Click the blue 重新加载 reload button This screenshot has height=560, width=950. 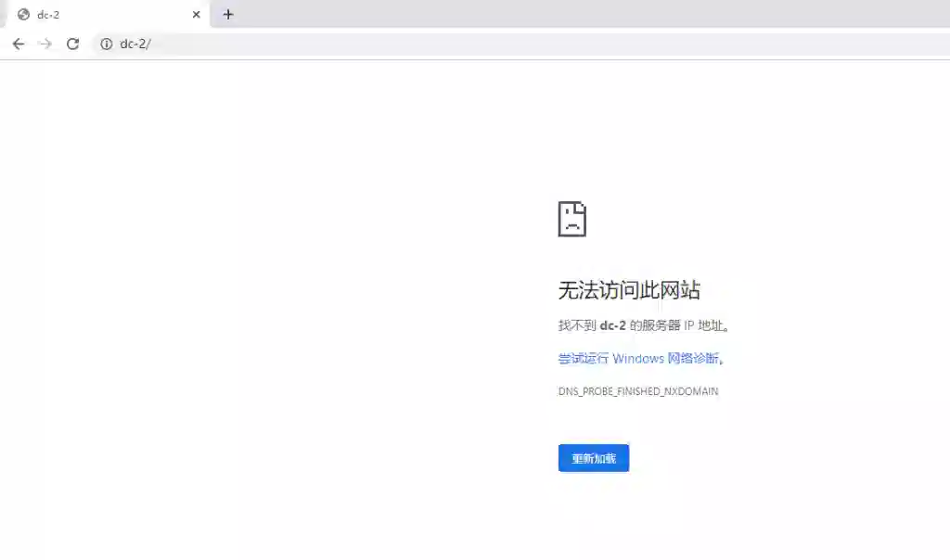tap(594, 458)
